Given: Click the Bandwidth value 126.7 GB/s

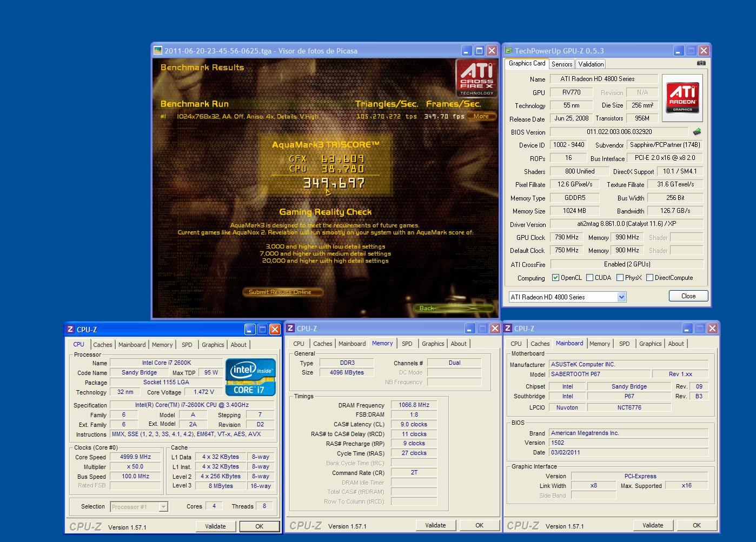Looking at the screenshot, I should [x=675, y=211].
